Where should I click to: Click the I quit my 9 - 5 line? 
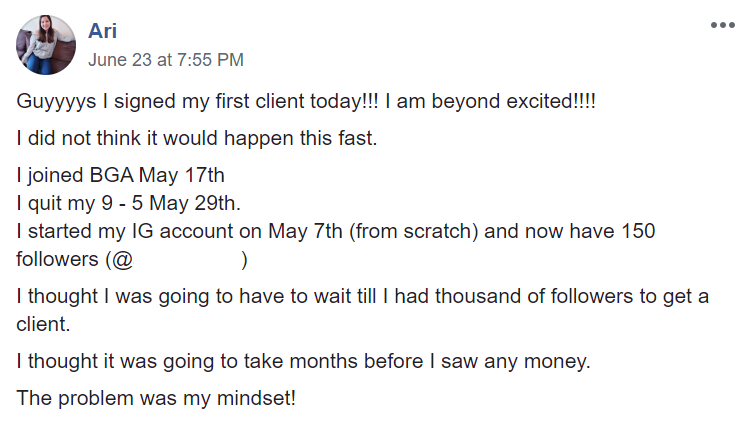128,203
